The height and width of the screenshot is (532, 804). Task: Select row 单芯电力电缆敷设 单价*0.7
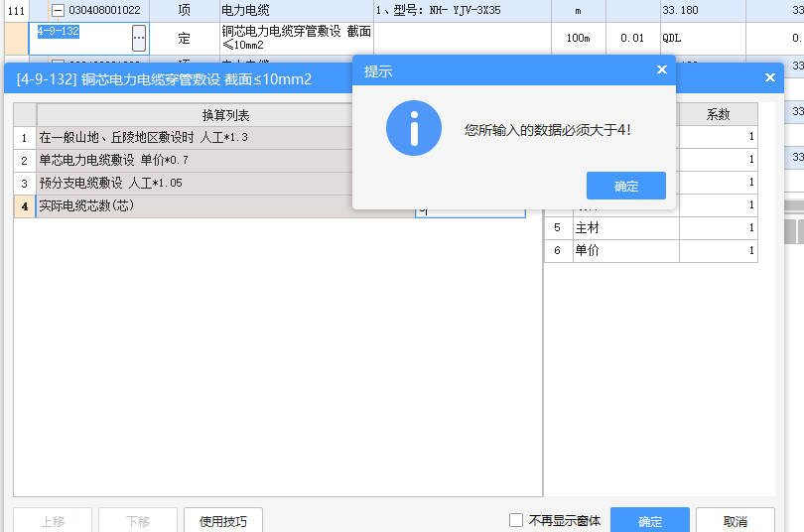195,161
